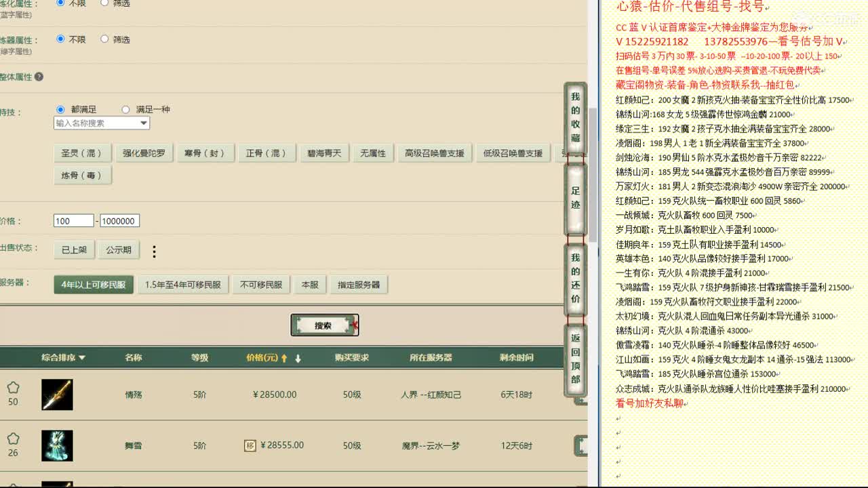Select 公示期 sale status

tap(119, 249)
